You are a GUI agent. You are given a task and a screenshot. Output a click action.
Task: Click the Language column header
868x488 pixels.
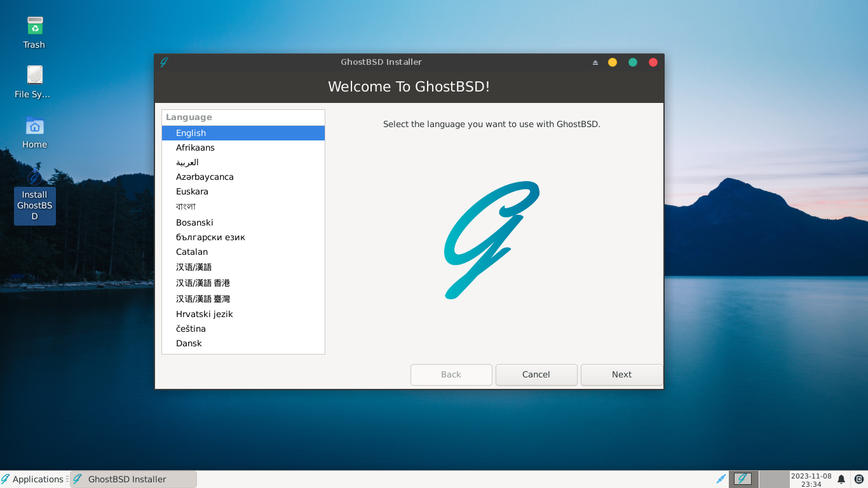point(243,118)
